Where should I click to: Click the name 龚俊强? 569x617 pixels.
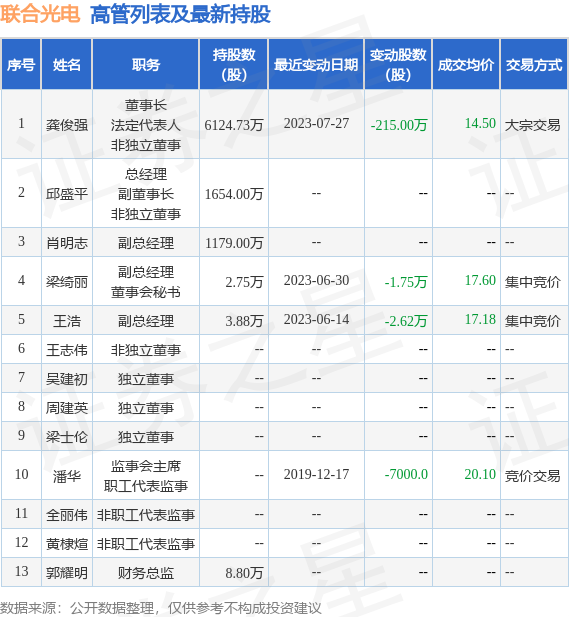coord(67,125)
